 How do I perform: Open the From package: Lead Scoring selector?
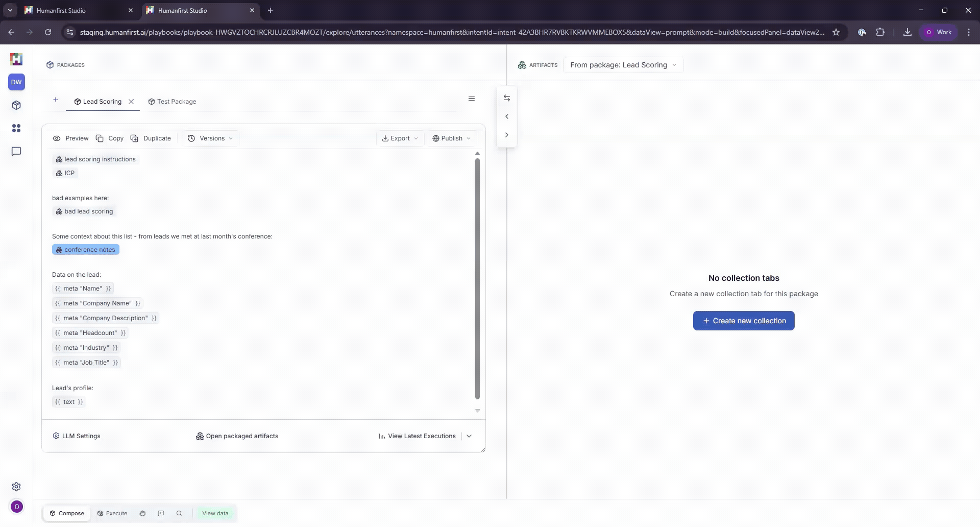(623, 65)
